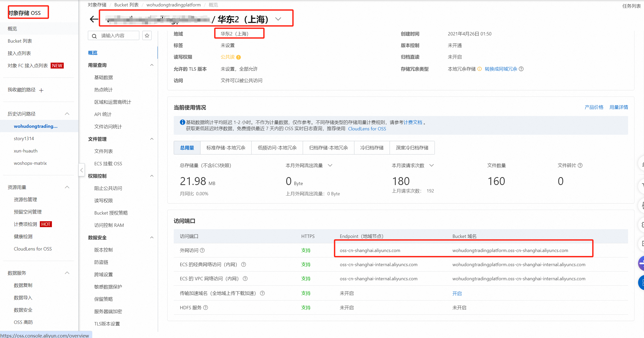Open 基础数据 under 用量查询
Viewport: 644px width, 338px height.
pyautogui.click(x=104, y=78)
